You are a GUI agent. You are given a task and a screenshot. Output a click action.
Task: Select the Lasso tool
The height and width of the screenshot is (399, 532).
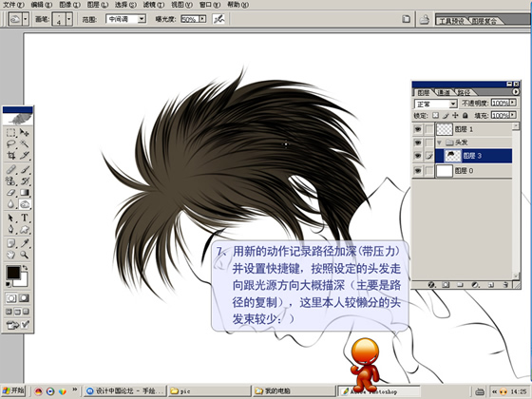tap(11, 143)
